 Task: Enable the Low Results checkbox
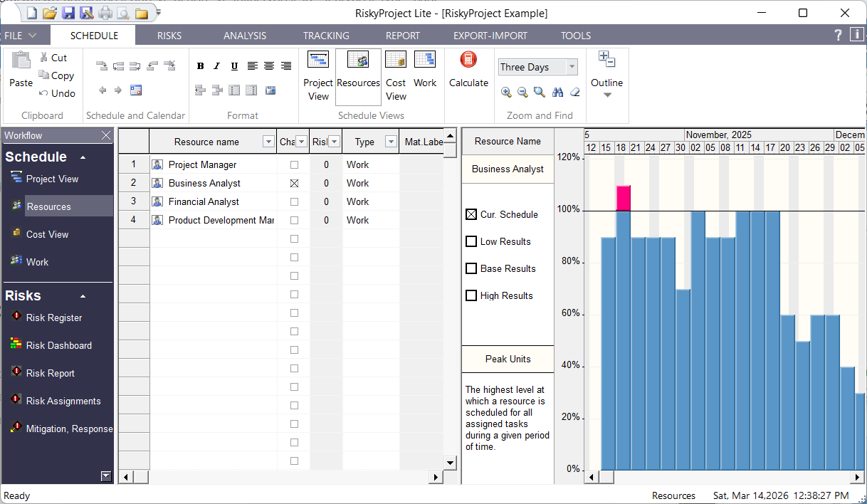tap(471, 241)
